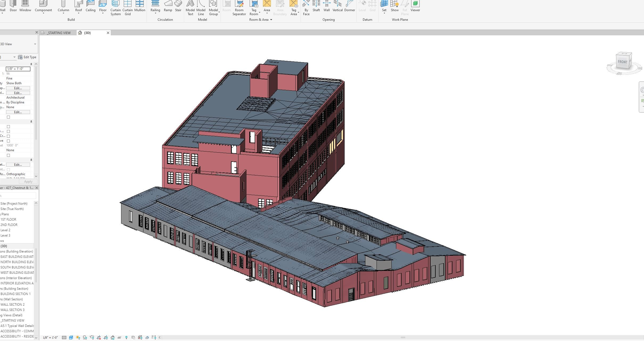Enable shadows from the view control bar

point(85,338)
